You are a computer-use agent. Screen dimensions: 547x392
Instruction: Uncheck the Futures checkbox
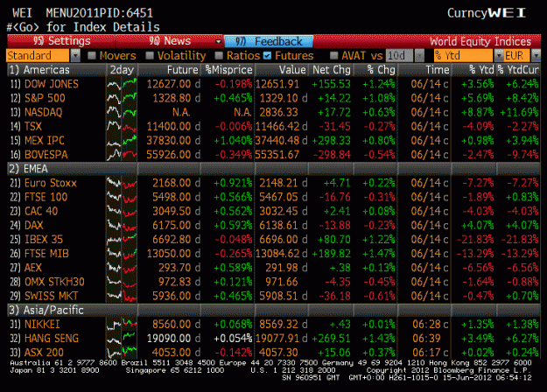coord(267,55)
